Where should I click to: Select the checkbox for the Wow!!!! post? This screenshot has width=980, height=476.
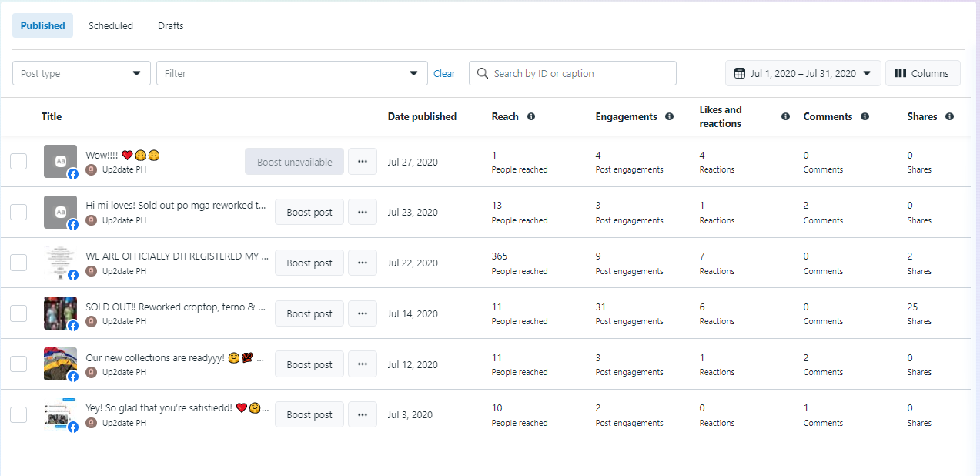point(18,162)
